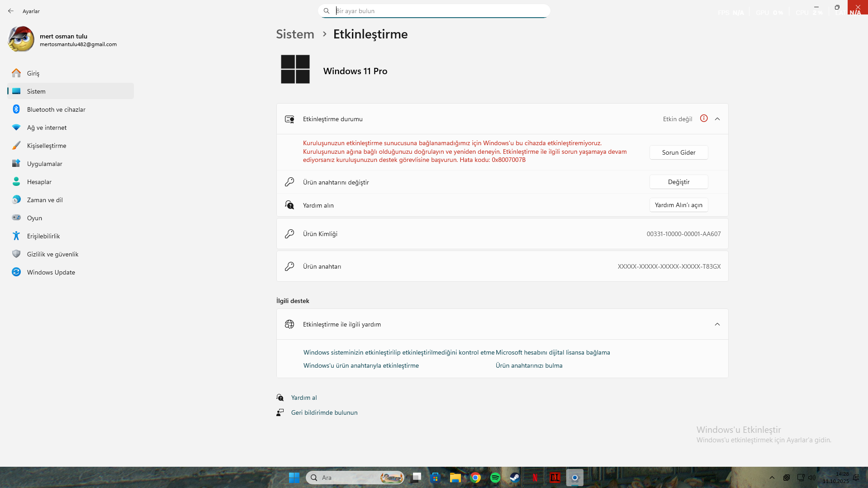Navigate to Sistem via the breadcrumb
Image resolution: width=868 pixels, height=488 pixels.
pyautogui.click(x=295, y=34)
